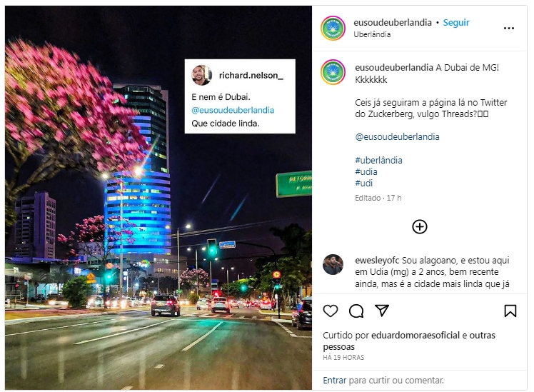This screenshot has width=534, height=392.
Task: Click the main night city photo
Action: [x=158, y=198]
